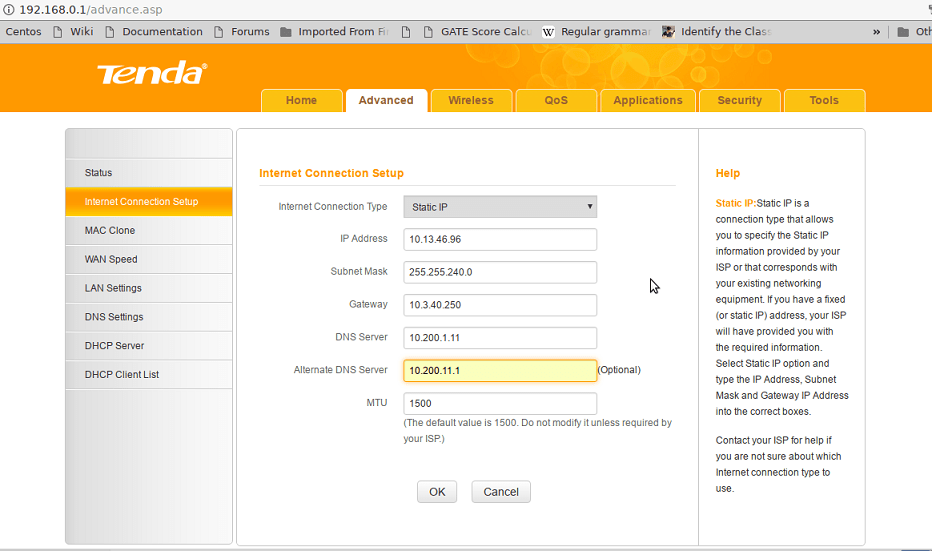
Task: Open the Other bookmarks folder
Action: tap(914, 32)
